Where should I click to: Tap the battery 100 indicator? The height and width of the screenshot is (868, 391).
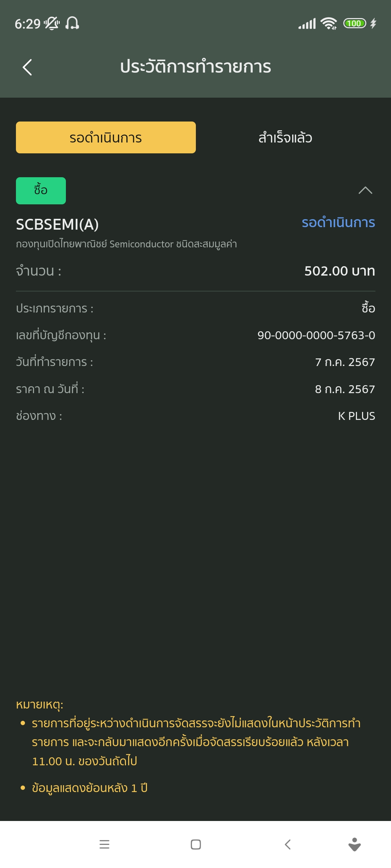[x=355, y=24]
